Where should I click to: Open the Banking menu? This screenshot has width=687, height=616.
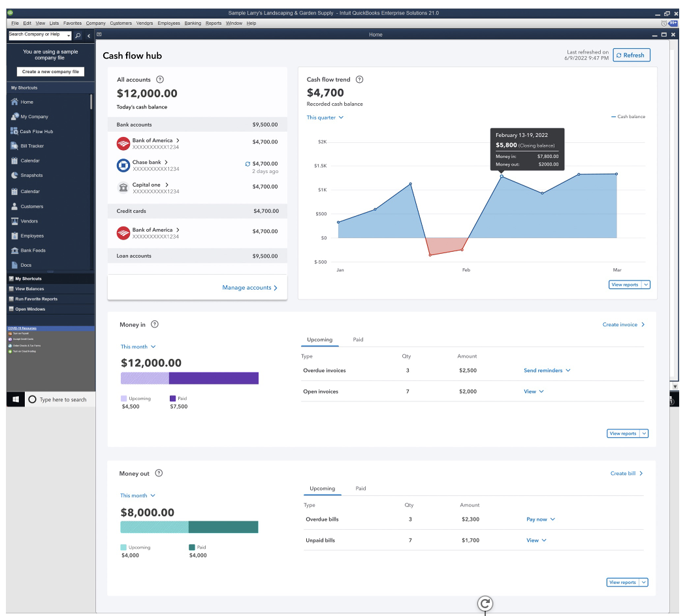pos(193,23)
